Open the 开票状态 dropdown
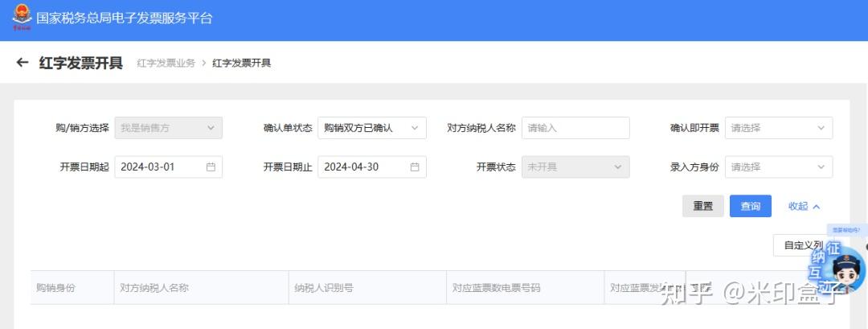Image resolution: width=868 pixels, height=329 pixels. tap(575, 167)
